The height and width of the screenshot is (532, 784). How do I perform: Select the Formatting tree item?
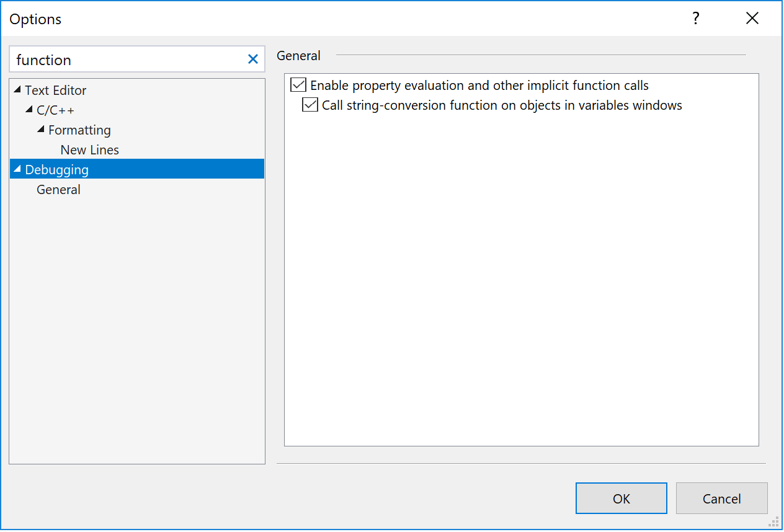79,130
